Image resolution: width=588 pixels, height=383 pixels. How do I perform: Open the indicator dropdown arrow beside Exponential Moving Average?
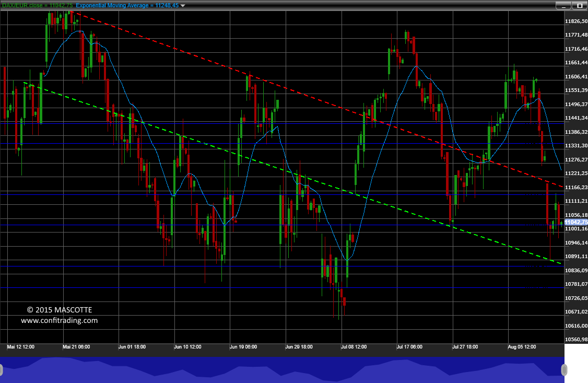pos(183,6)
